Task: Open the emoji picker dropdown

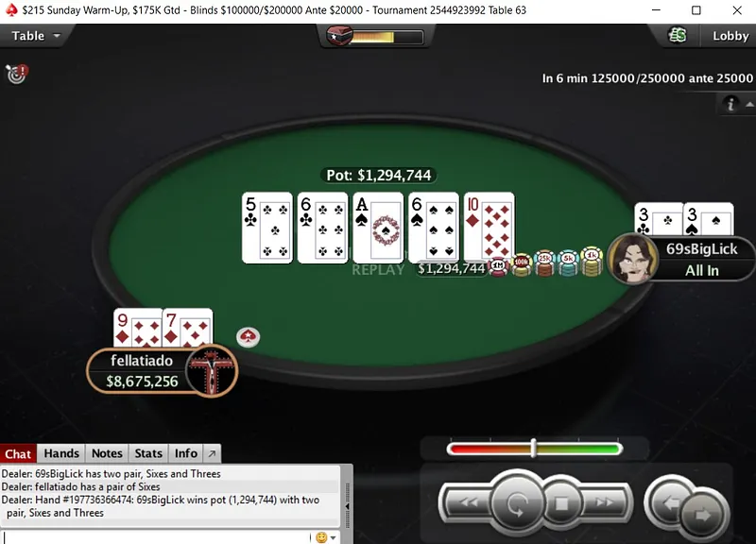Action: [x=326, y=537]
